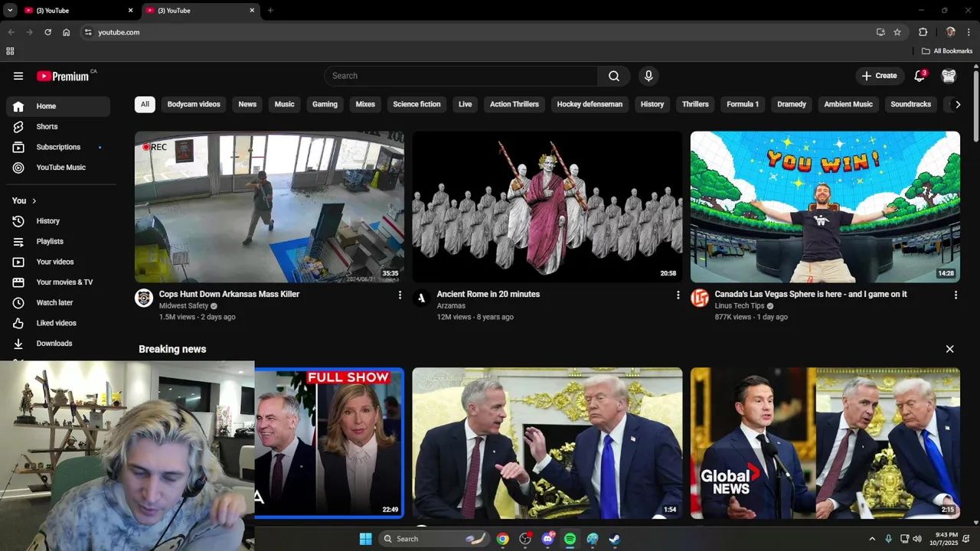Focus the YouTube search field
This screenshot has height=551, width=980.
(461, 76)
